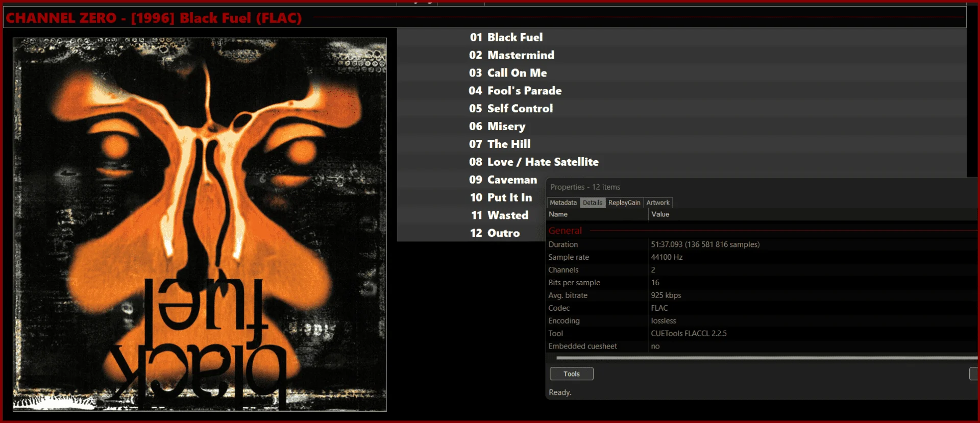Image resolution: width=980 pixels, height=423 pixels.
Task: Click the lossless encoding value
Action: [x=664, y=321]
